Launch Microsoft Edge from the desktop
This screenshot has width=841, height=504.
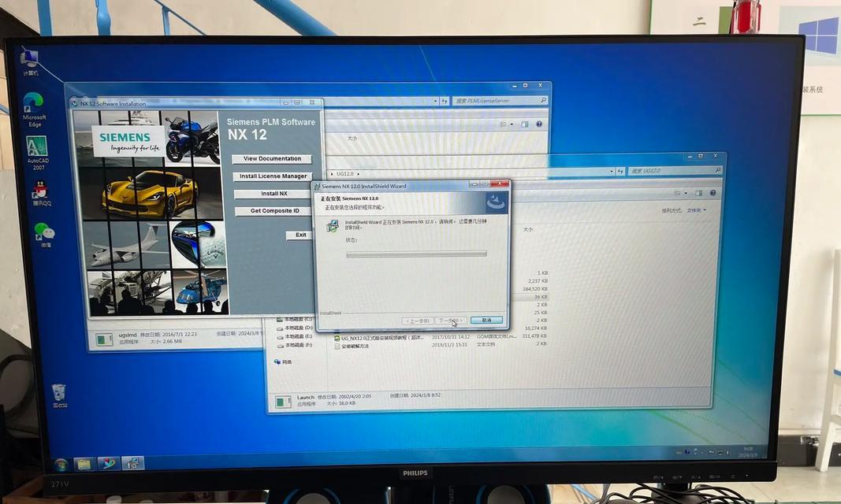pyautogui.click(x=33, y=109)
